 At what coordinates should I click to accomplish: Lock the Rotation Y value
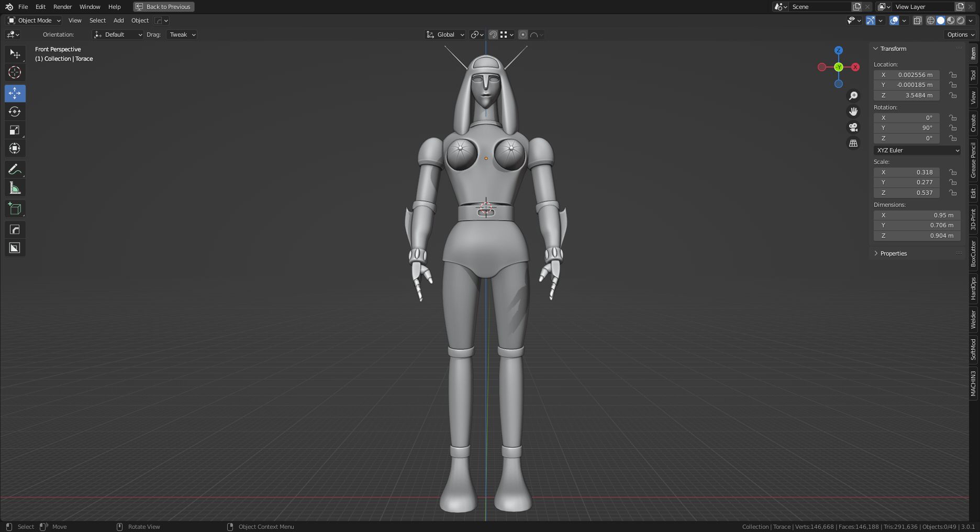(953, 128)
